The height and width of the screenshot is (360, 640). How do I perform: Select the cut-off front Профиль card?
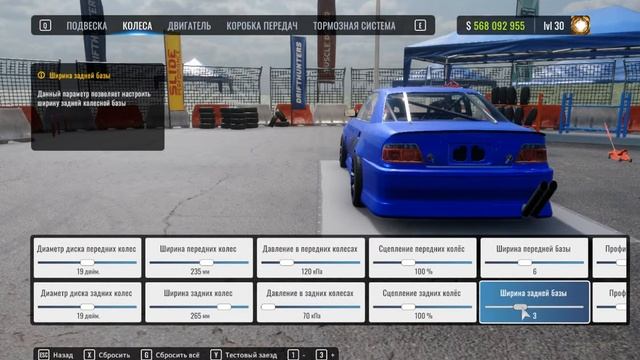609,258
